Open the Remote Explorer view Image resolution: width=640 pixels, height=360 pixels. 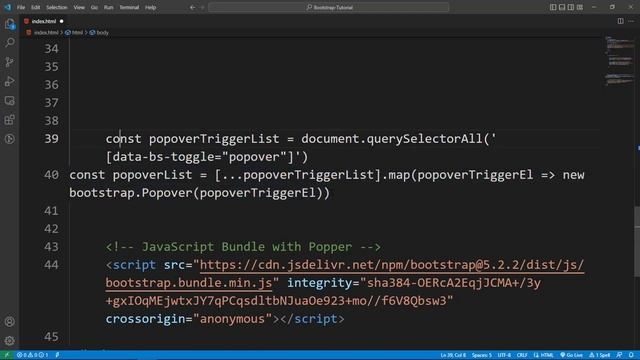pyautogui.click(x=9, y=100)
